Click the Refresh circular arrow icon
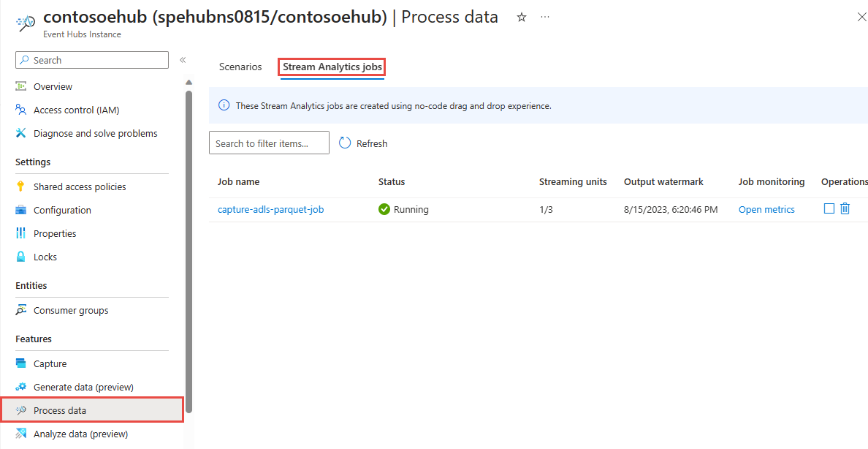Image resolution: width=868 pixels, height=449 pixels. click(x=345, y=143)
